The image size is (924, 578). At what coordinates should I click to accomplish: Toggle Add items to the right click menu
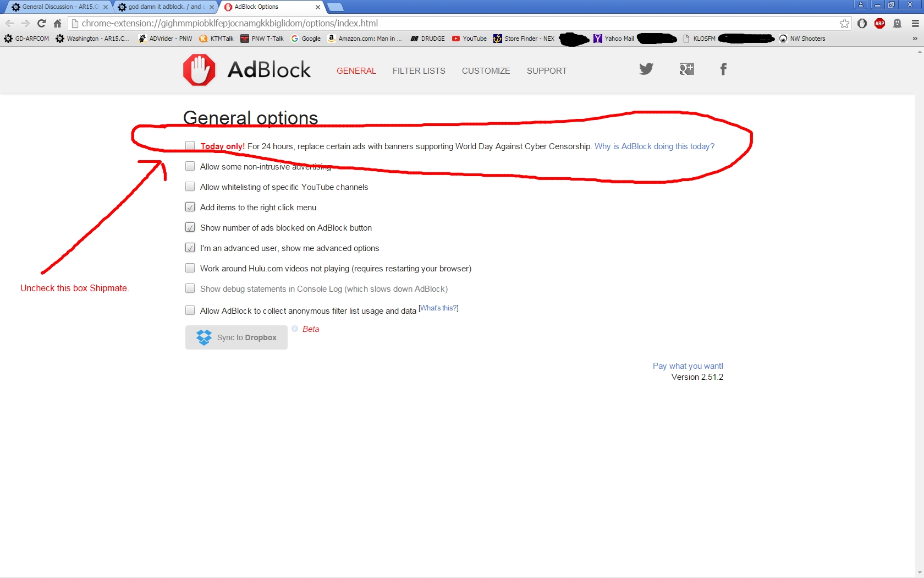point(190,207)
